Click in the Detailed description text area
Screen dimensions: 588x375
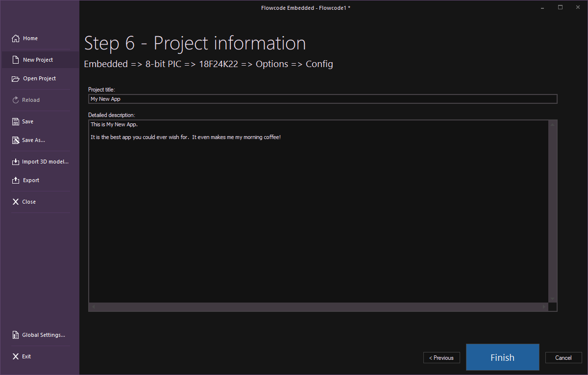click(x=318, y=211)
